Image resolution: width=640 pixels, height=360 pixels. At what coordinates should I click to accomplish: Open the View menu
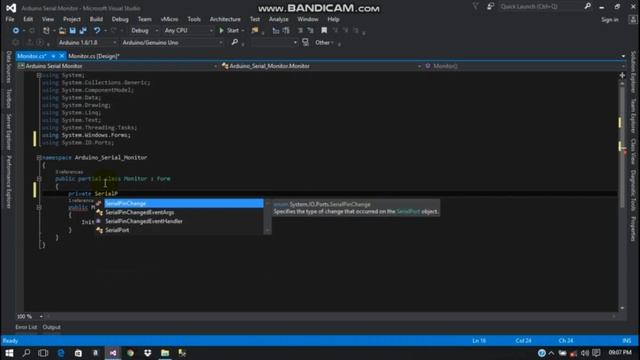click(x=48, y=19)
